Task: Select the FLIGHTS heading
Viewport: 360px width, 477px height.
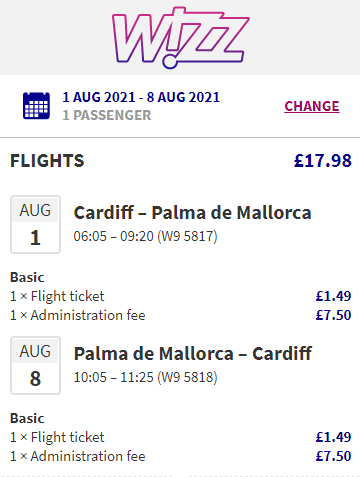Action: tap(47, 161)
